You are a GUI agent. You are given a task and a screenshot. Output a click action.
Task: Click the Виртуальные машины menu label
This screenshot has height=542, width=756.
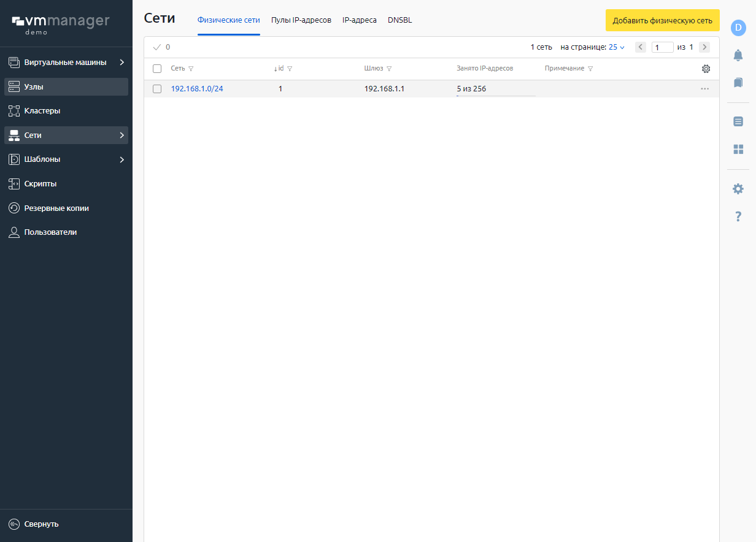pos(66,63)
